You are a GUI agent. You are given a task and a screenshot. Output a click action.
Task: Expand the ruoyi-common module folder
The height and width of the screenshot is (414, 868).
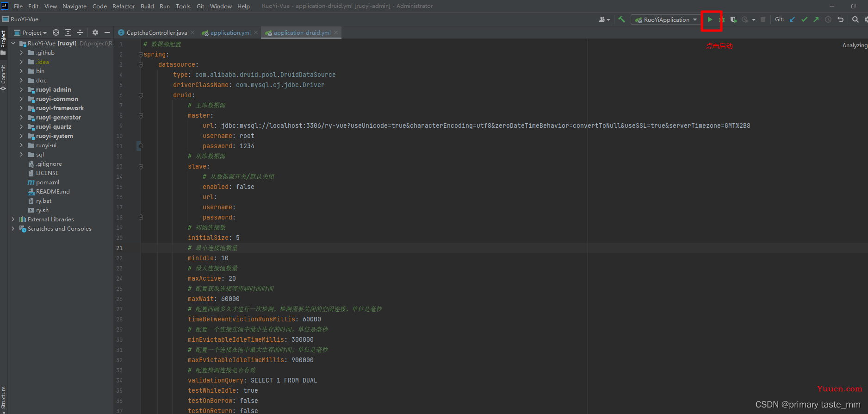[21, 99]
